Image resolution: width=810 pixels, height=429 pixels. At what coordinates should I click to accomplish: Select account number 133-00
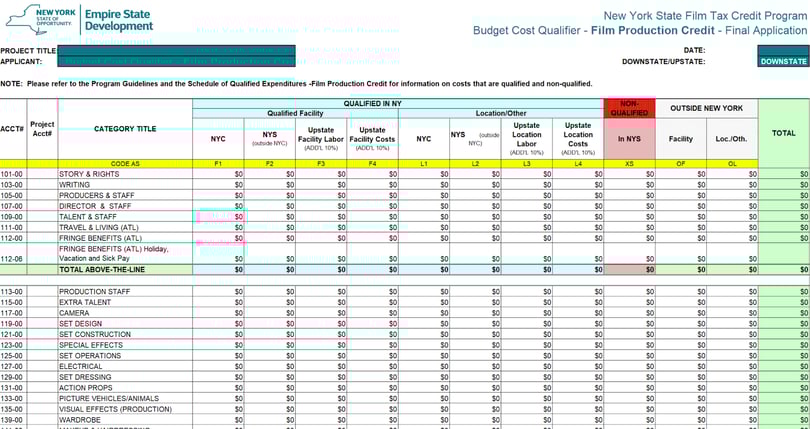(13, 399)
